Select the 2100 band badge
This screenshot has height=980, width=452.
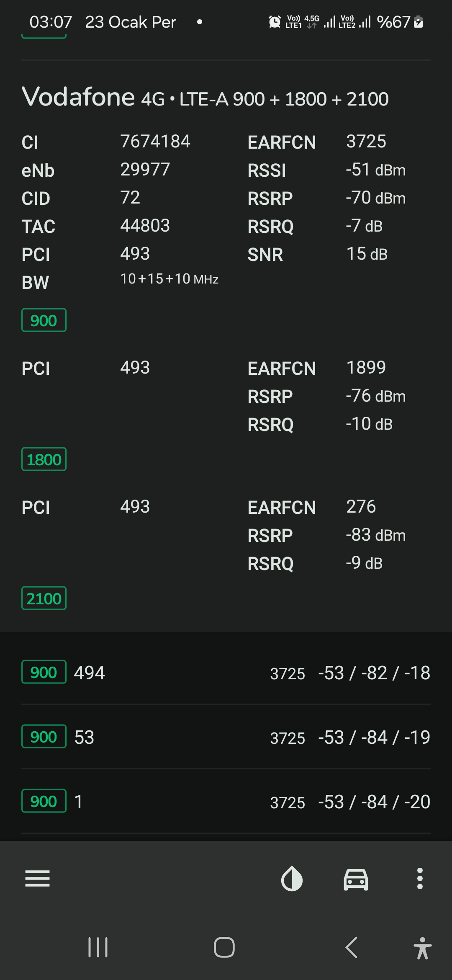(x=44, y=598)
